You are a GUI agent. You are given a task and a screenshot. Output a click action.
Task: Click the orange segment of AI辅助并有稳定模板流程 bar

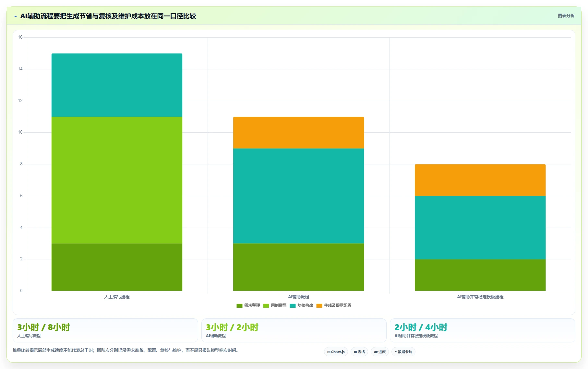480,180
